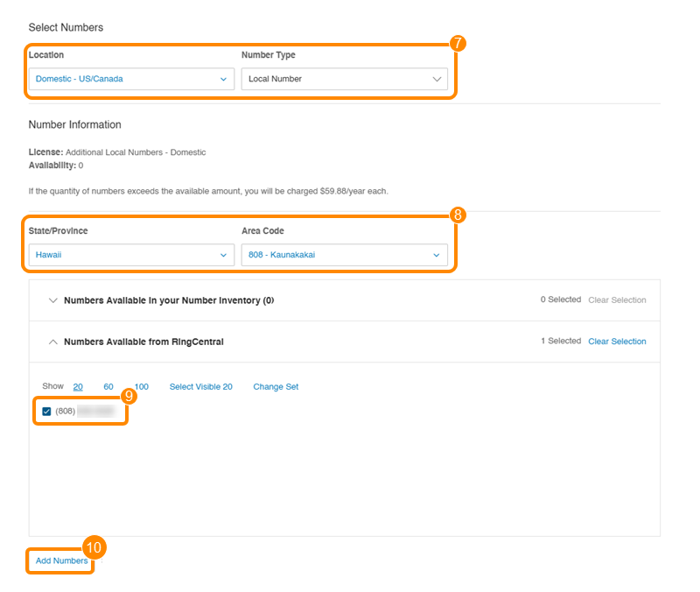
Task: Click the State/Province chevron arrow
Action: click(x=223, y=255)
